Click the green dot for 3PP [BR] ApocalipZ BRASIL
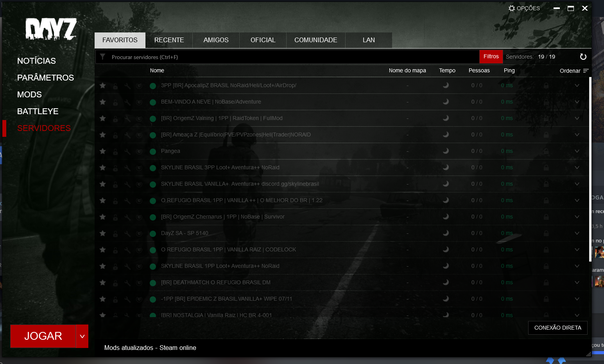The width and height of the screenshot is (604, 364). tap(153, 86)
